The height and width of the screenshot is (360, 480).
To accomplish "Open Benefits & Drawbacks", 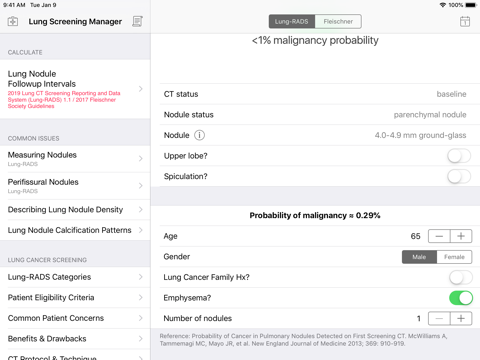I will click(75, 339).
